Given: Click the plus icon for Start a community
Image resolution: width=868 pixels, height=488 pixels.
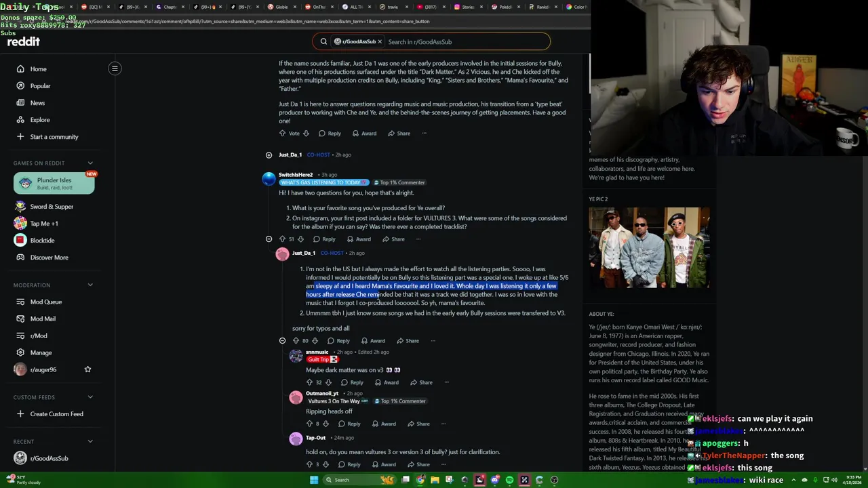Looking at the screenshot, I should (20, 137).
